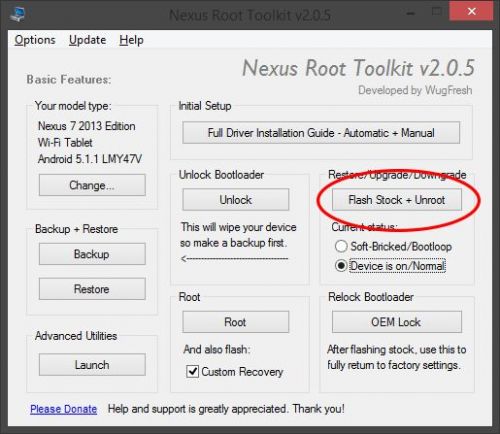500x434 pixels.
Task: Click the 'Nexus 7 2013 Edition' text
Action: tap(87, 126)
